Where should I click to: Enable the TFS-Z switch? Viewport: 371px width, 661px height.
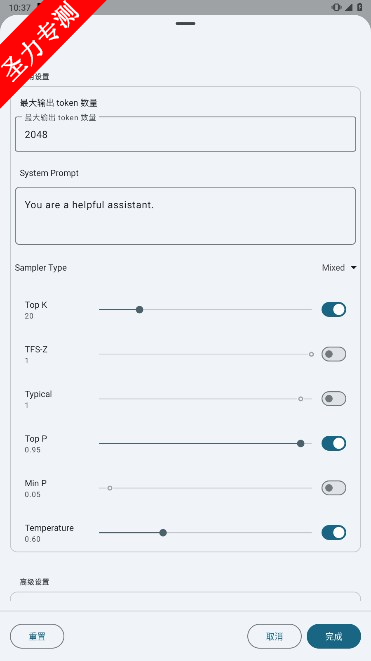(x=333, y=354)
